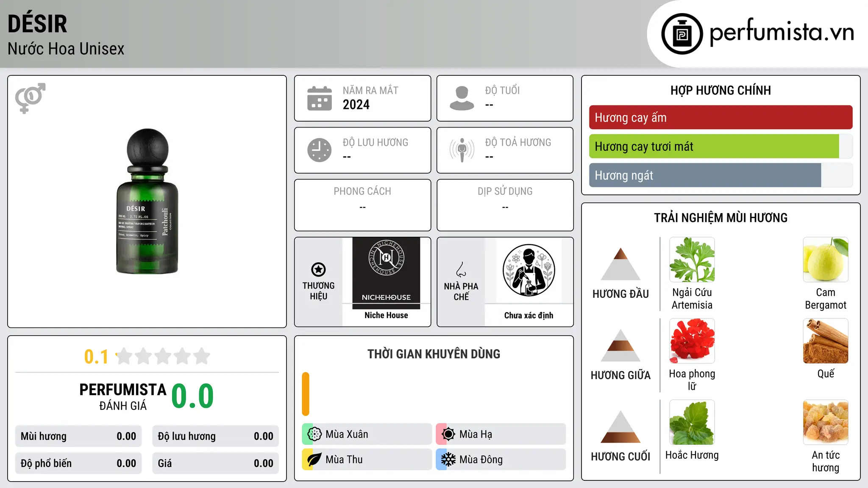Click the perfumista.vn site name
Image resolution: width=868 pixels, height=488 pixels.
[782, 32]
